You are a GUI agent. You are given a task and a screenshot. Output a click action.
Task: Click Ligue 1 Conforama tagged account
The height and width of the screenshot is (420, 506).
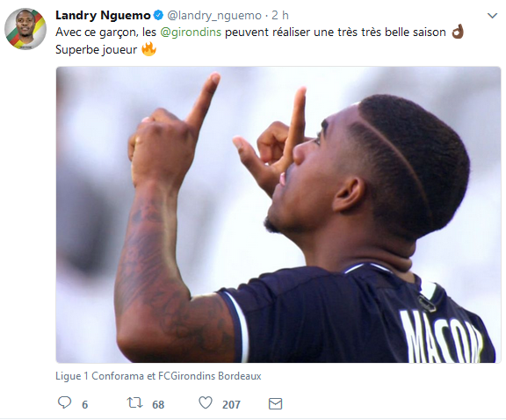click(x=99, y=376)
